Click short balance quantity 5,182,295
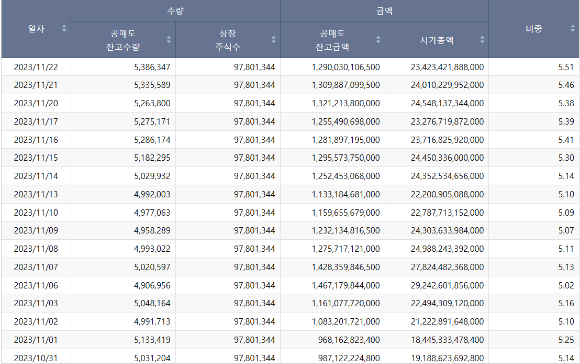580x364 pixels. click(x=152, y=158)
